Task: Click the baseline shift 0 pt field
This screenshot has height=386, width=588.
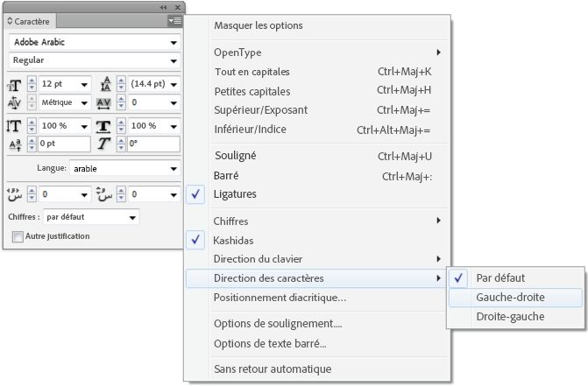Action: (x=64, y=144)
